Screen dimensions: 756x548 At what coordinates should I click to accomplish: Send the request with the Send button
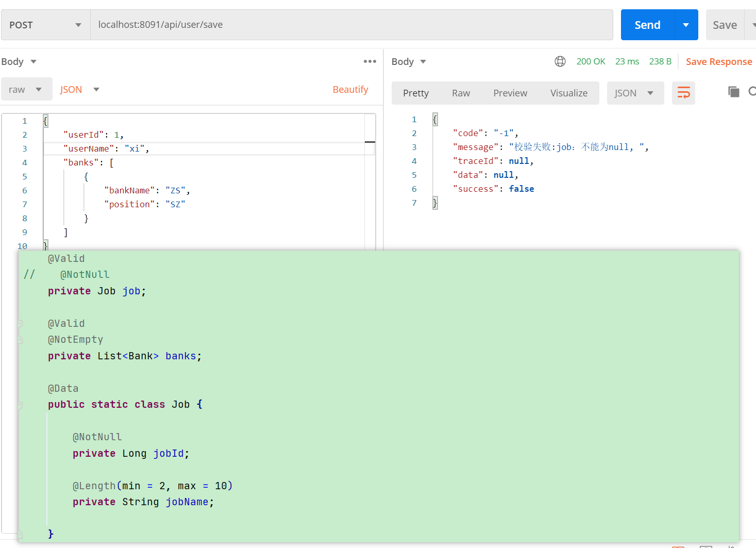coord(647,25)
